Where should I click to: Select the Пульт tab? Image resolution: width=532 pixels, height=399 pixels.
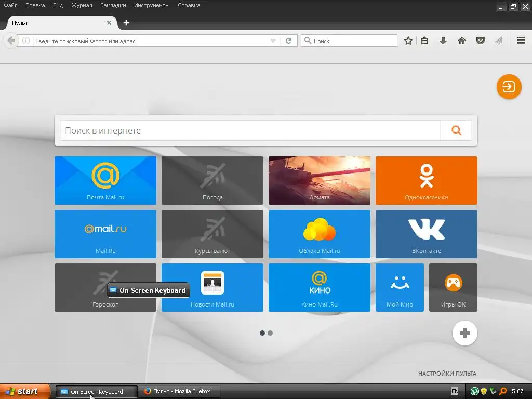tap(61, 23)
